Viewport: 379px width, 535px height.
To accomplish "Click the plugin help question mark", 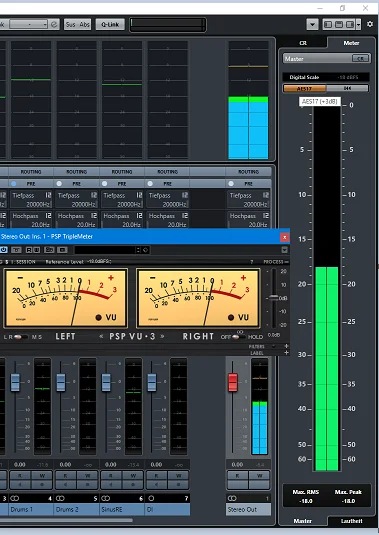I will click(252, 262).
